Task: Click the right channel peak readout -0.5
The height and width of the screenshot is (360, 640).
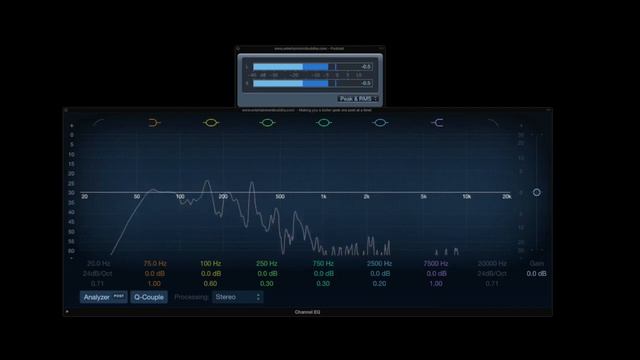Action: point(365,83)
